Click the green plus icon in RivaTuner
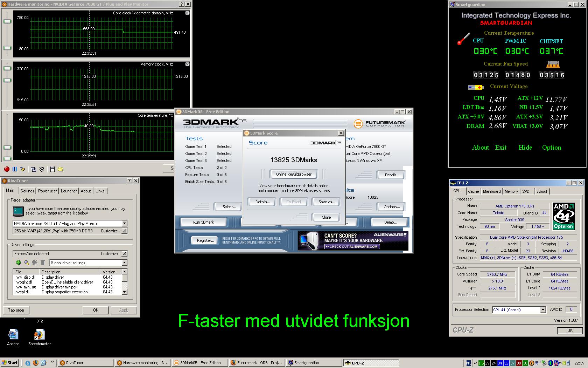Screen dimensions: 588x368 [19, 263]
